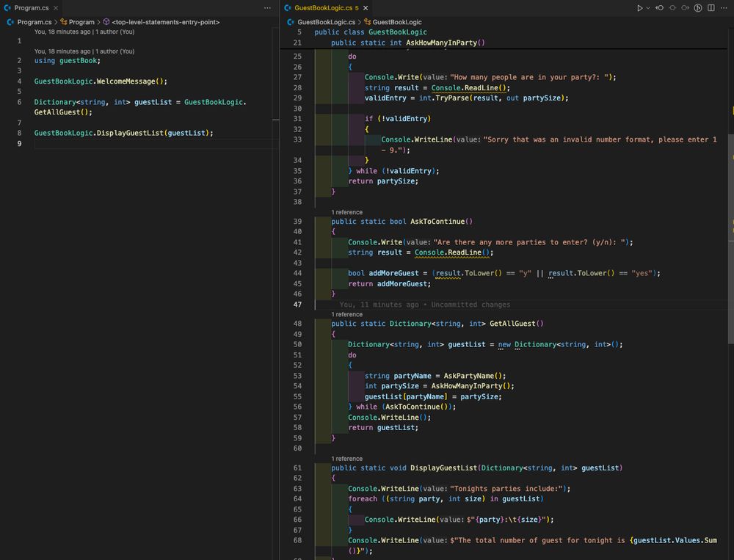Click AskPartyName() call on line 53
This screenshot has width=734, height=560.
[474, 376]
